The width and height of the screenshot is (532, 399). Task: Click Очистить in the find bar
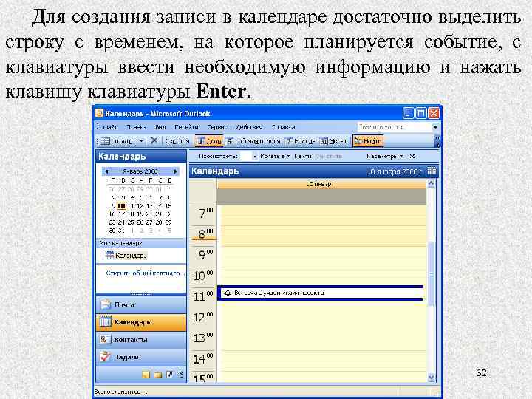tap(328, 156)
